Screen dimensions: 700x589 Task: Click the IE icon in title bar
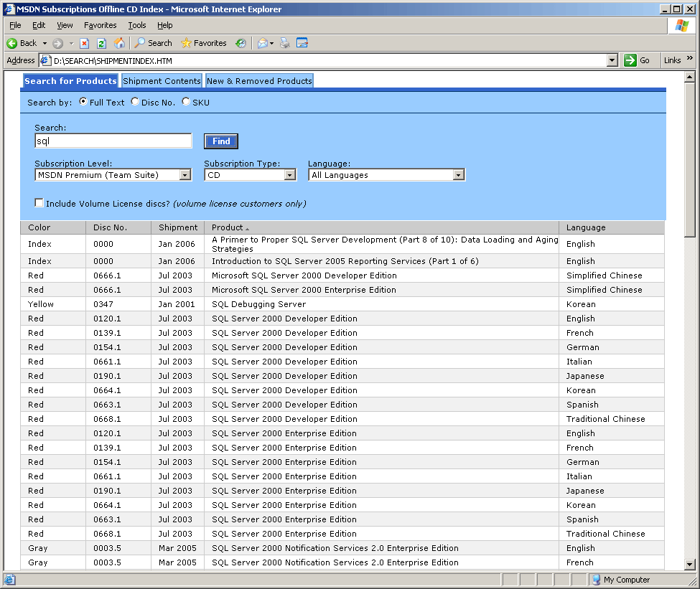pos(10,9)
